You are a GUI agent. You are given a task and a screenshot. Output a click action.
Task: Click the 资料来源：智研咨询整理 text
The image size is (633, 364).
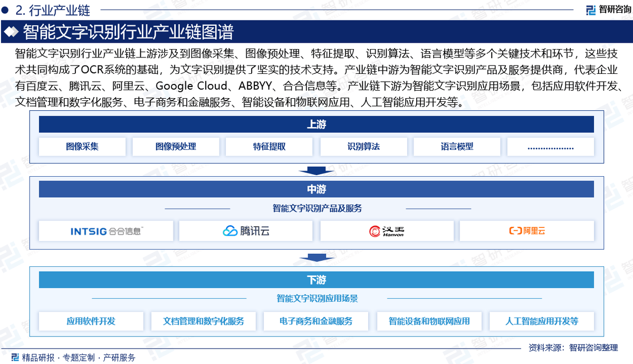click(573, 348)
